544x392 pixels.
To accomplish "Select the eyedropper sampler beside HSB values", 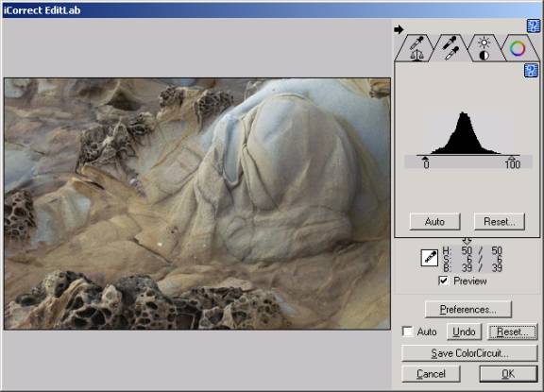I will click(x=429, y=258).
